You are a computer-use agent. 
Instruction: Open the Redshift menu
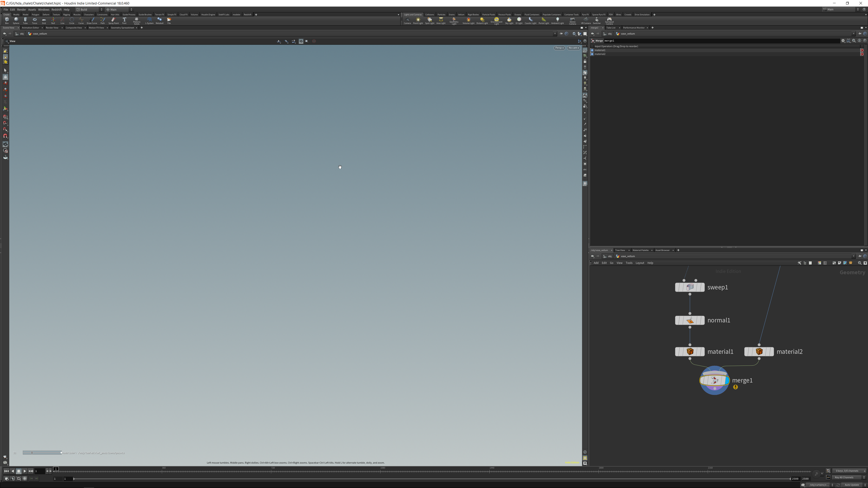56,9
